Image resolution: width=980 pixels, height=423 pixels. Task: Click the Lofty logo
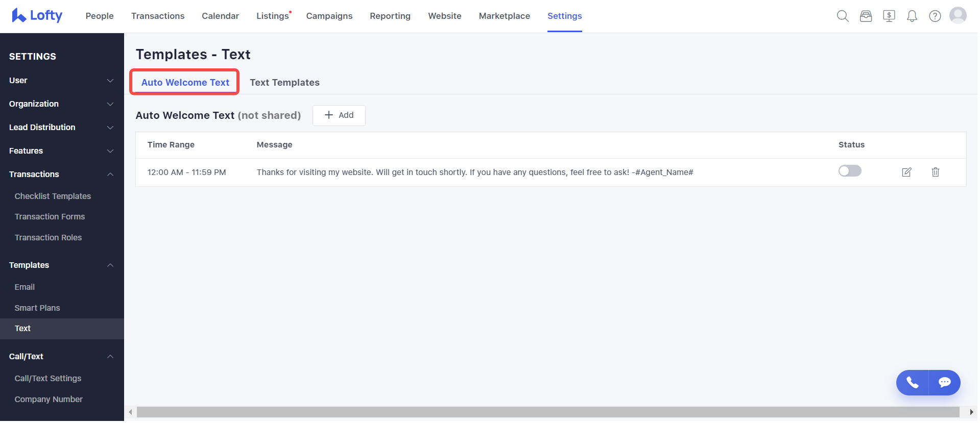[37, 16]
